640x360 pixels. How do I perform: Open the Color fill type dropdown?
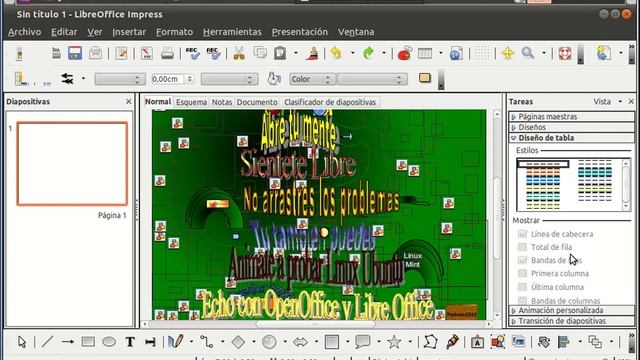(313, 79)
